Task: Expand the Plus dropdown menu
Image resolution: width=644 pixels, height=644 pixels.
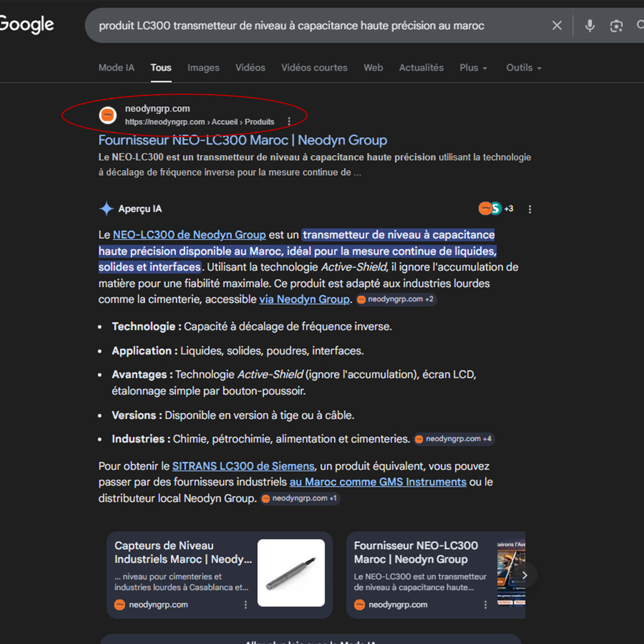Action: (x=473, y=68)
